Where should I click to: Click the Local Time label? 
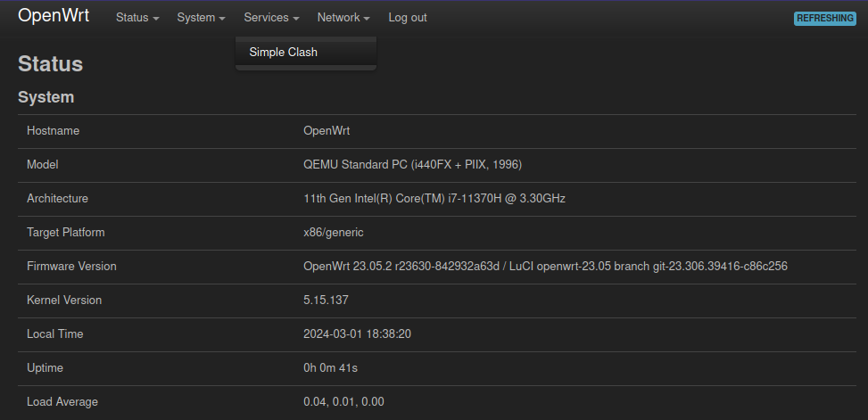pos(54,334)
